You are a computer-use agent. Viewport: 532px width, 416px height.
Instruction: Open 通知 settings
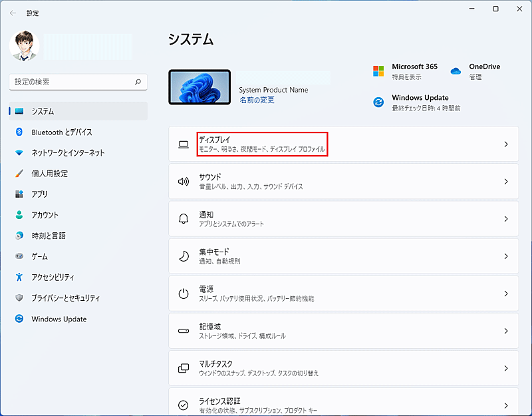344,219
